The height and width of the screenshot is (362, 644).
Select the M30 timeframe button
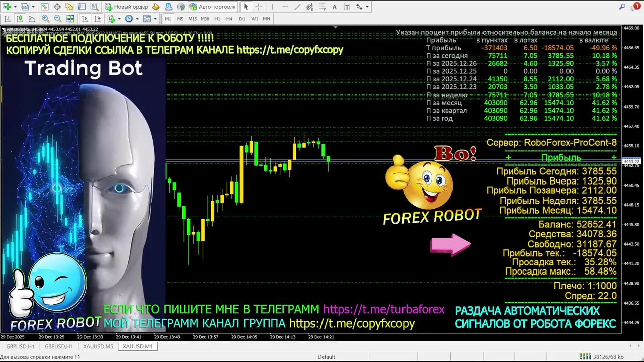tap(205, 19)
